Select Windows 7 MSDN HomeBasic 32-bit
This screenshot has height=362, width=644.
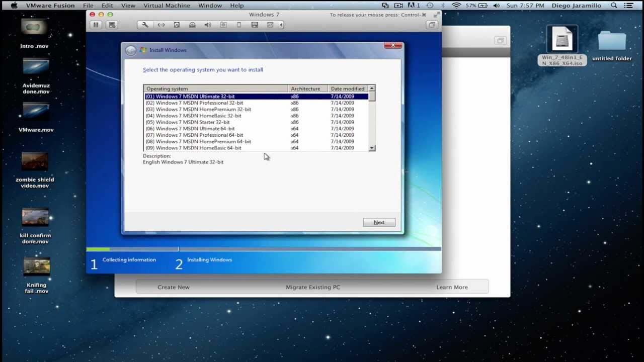pos(257,116)
